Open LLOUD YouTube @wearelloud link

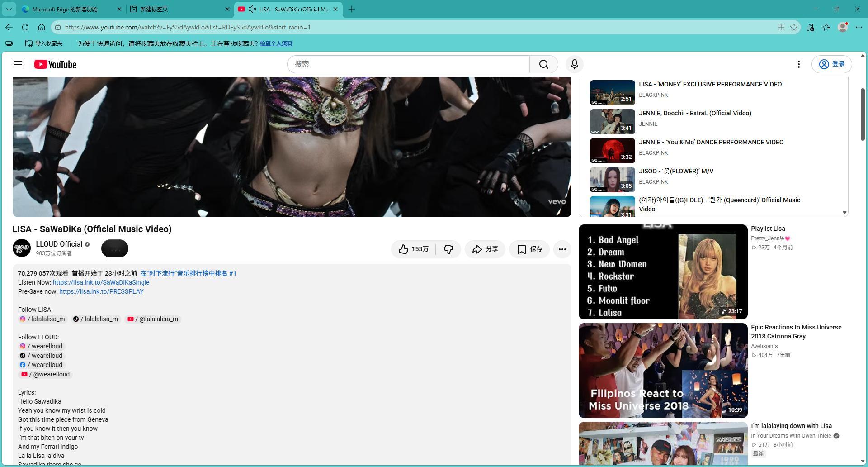[x=45, y=374]
